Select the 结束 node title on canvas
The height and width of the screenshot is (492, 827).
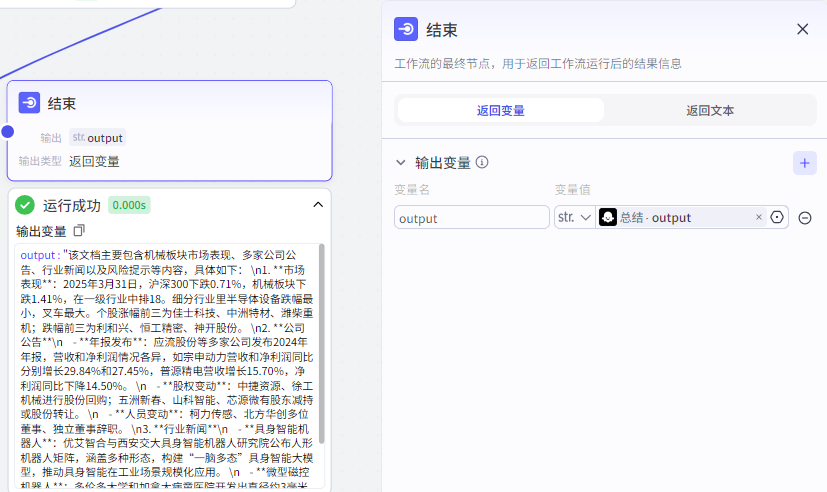coord(62,103)
